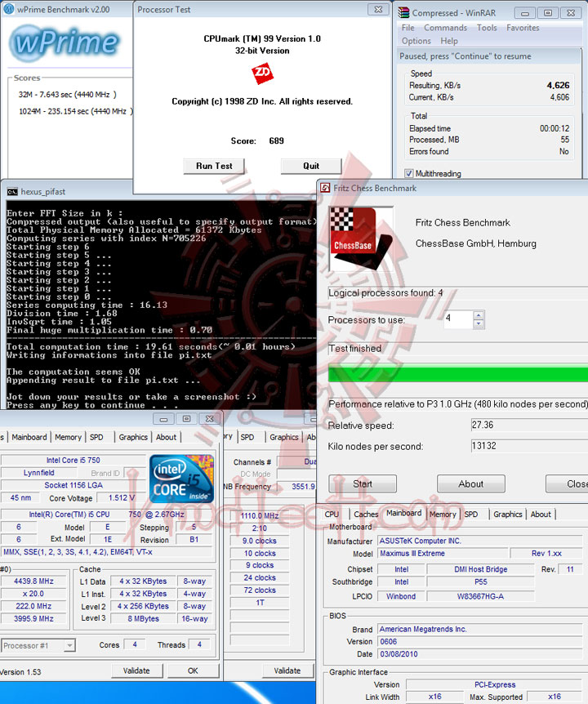Screen dimensions: 588x704
Task: Click the green Fritz benchmark progress bar
Action: pyautogui.click(x=458, y=373)
